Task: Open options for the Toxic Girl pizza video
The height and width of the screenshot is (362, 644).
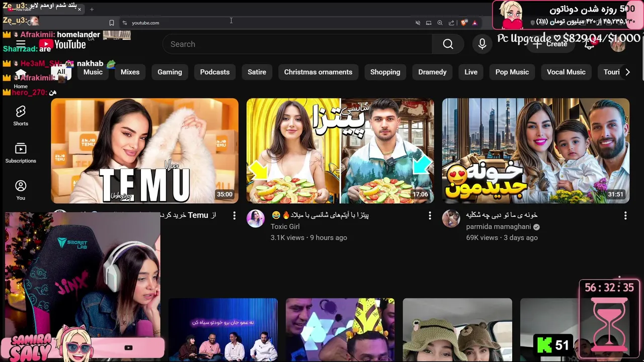Action: (x=430, y=216)
